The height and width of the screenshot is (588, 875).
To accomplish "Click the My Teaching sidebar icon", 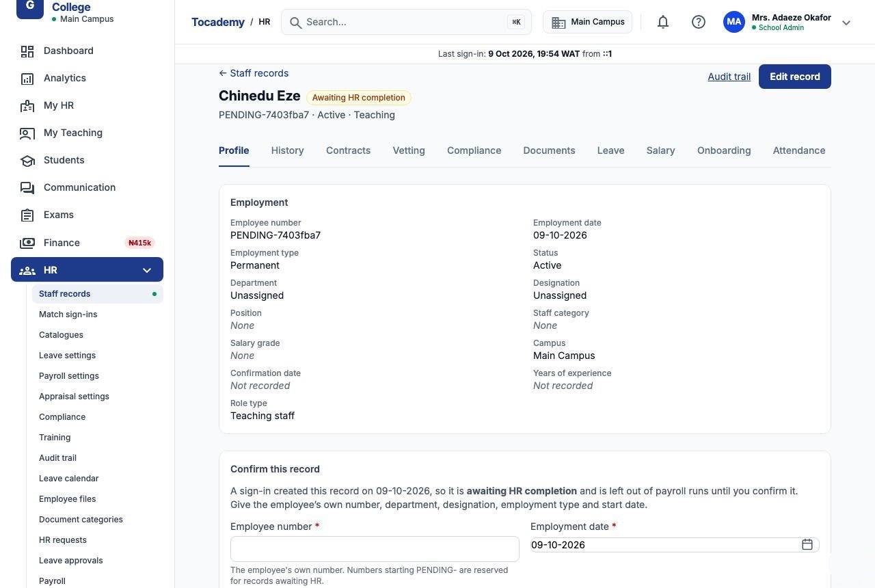I will pyautogui.click(x=27, y=133).
